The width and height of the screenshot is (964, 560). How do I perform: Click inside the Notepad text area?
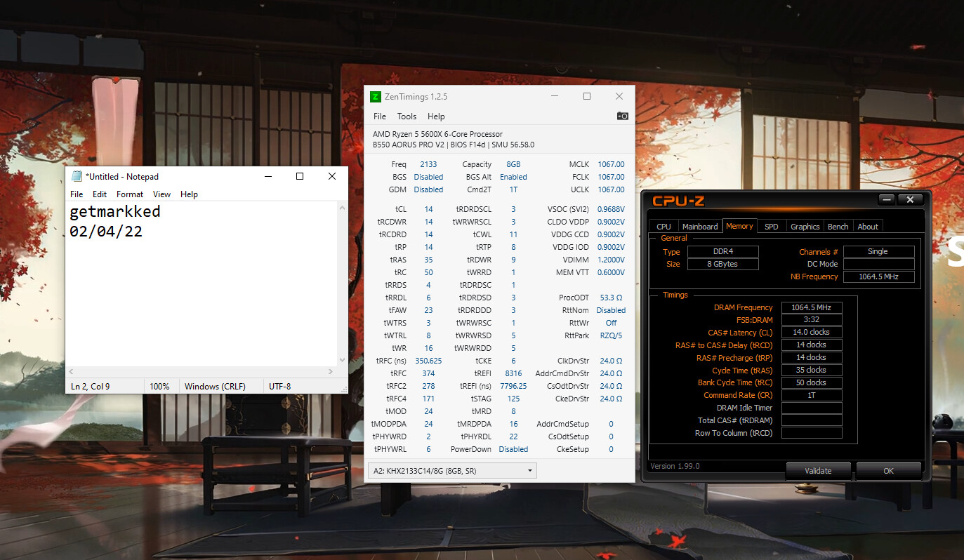tap(204, 295)
